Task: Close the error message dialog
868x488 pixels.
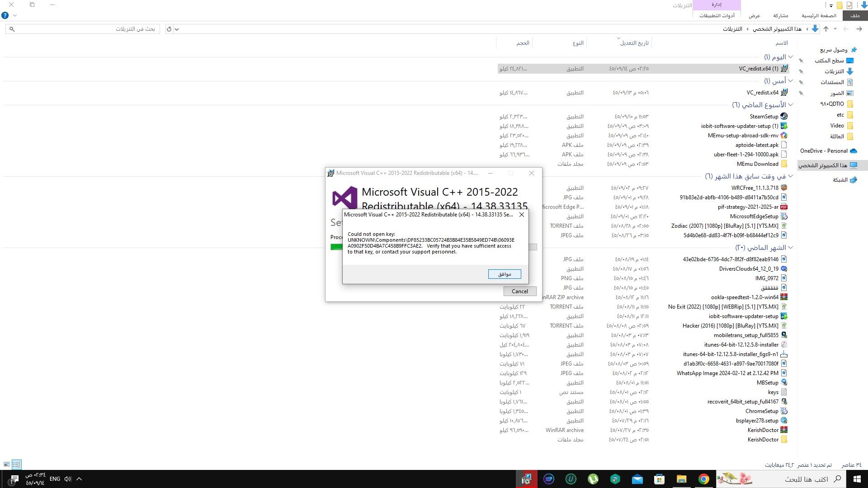Action: click(522, 215)
